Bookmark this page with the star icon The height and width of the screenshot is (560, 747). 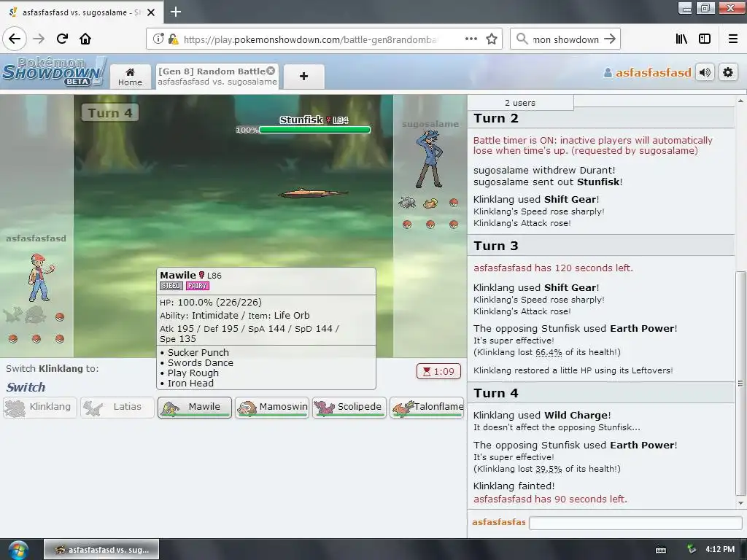[492, 39]
